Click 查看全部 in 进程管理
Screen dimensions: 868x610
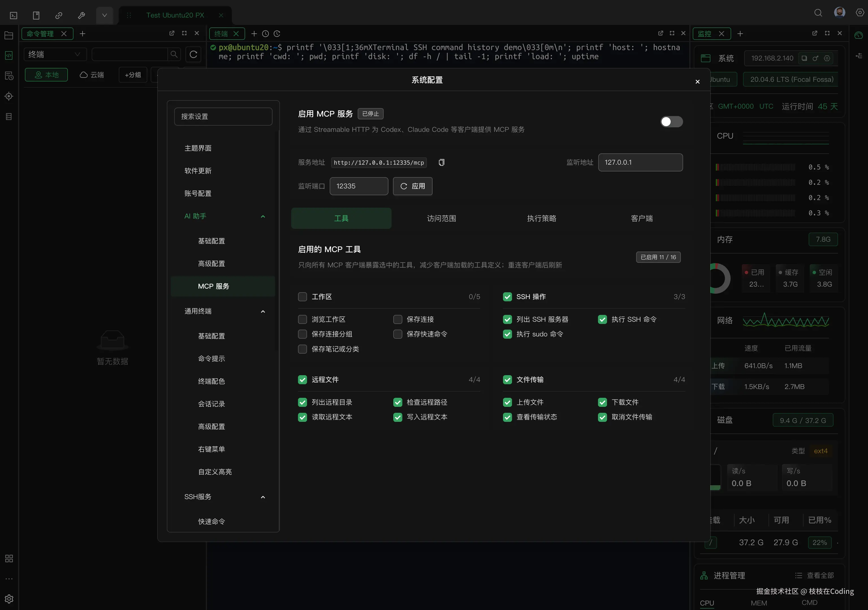(x=814, y=575)
